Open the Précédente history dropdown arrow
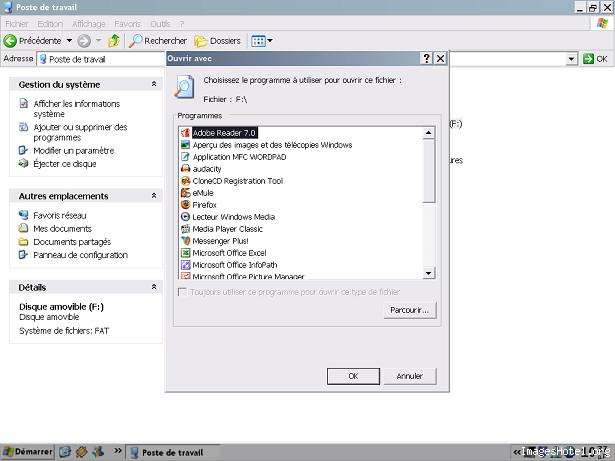 [69, 41]
